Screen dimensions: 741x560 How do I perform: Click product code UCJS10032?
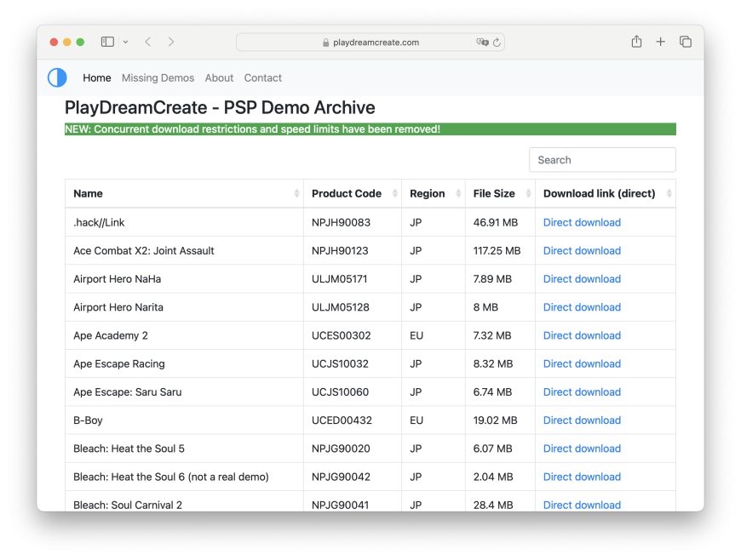point(340,364)
